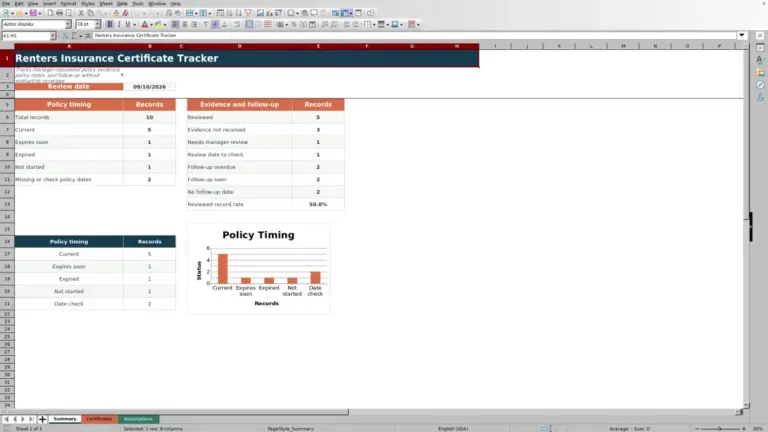The height and width of the screenshot is (432, 768).
Task: Toggle Underline formatting
Action: click(x=128, y=24)
